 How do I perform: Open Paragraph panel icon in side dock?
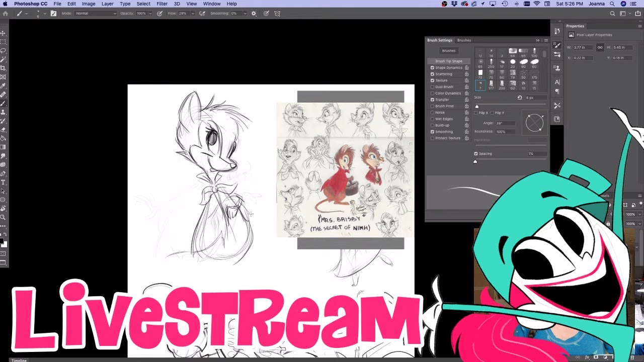557,92
